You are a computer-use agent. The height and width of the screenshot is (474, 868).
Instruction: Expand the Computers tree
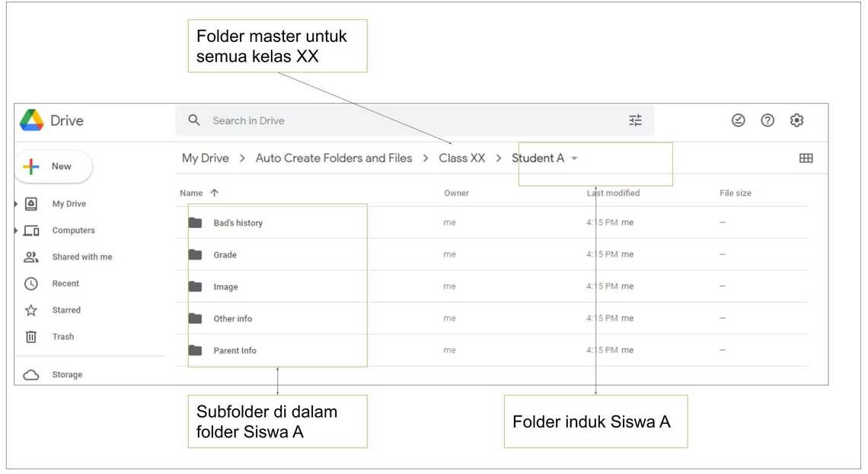[x=16, y=230]
